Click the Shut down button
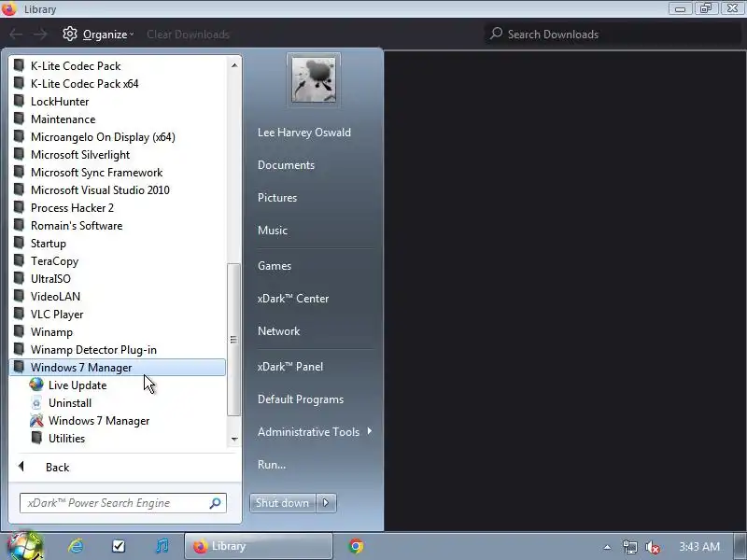The image size is (747, 560). click(x=283, y=503)
